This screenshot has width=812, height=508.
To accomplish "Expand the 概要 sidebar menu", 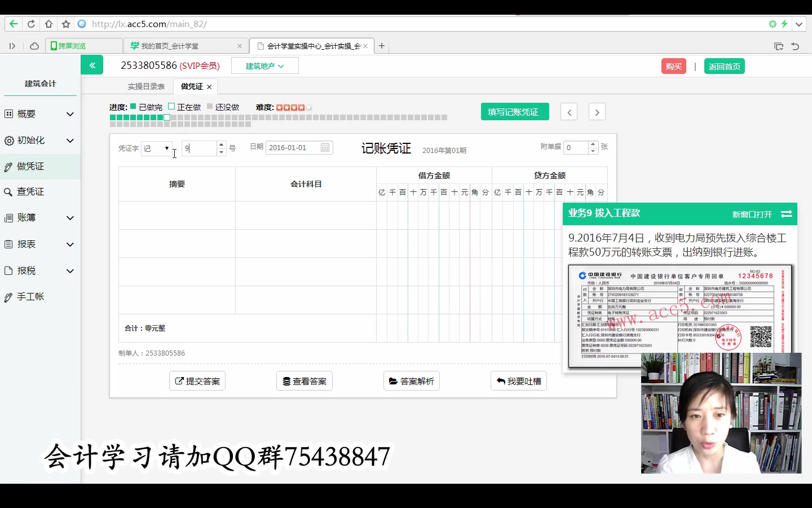I will click(40, 114).
